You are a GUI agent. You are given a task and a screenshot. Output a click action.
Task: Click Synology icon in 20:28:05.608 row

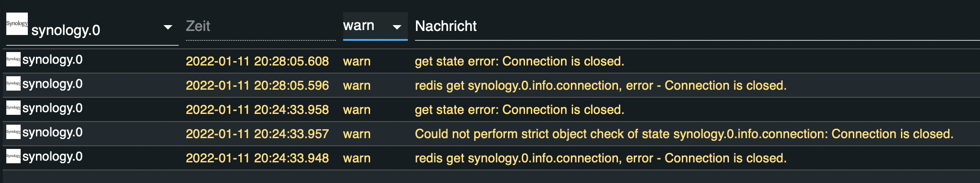point(13,59)
